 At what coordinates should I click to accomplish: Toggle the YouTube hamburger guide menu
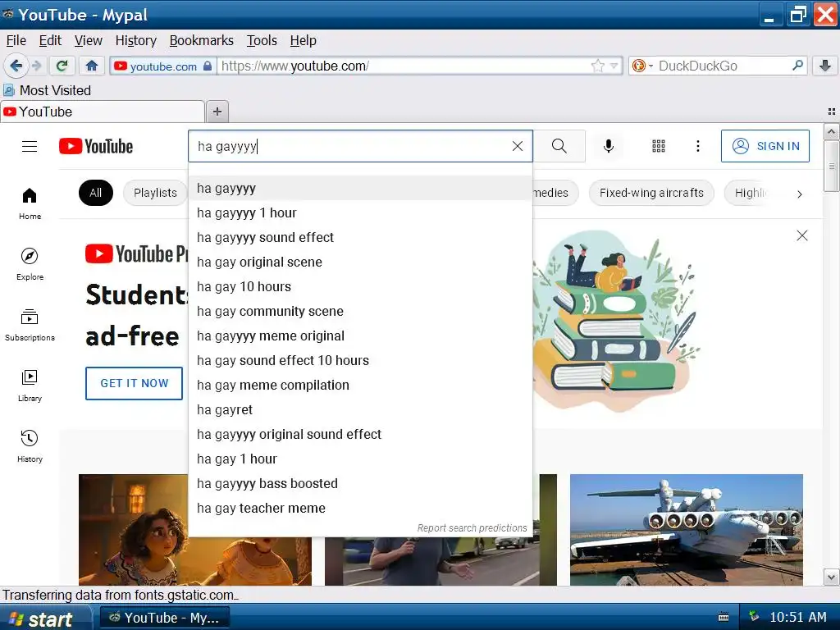point(30,146)
